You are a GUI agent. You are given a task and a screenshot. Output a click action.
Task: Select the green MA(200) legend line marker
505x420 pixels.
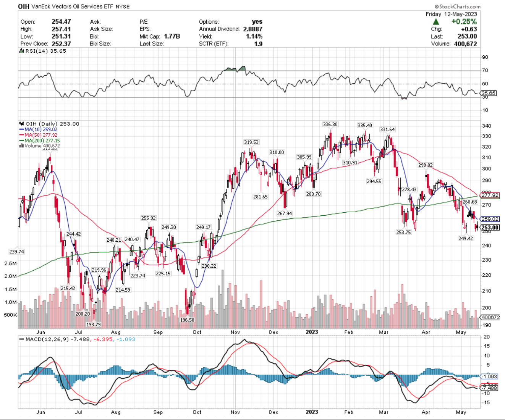(x=21, y=141)
